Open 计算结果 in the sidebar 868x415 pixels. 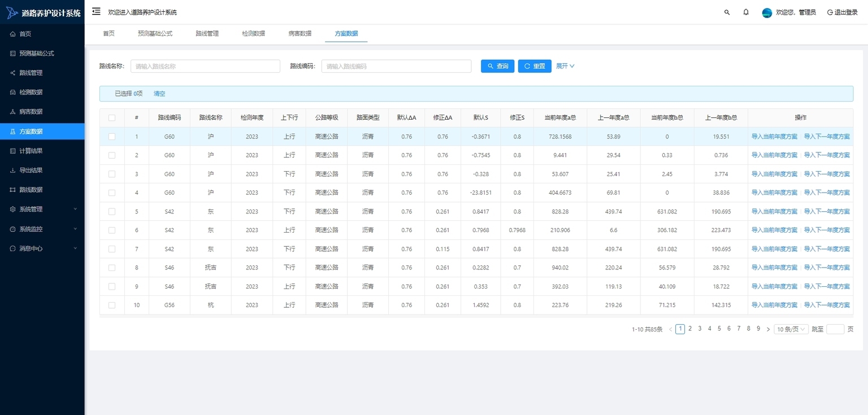[x=31, y=151]
